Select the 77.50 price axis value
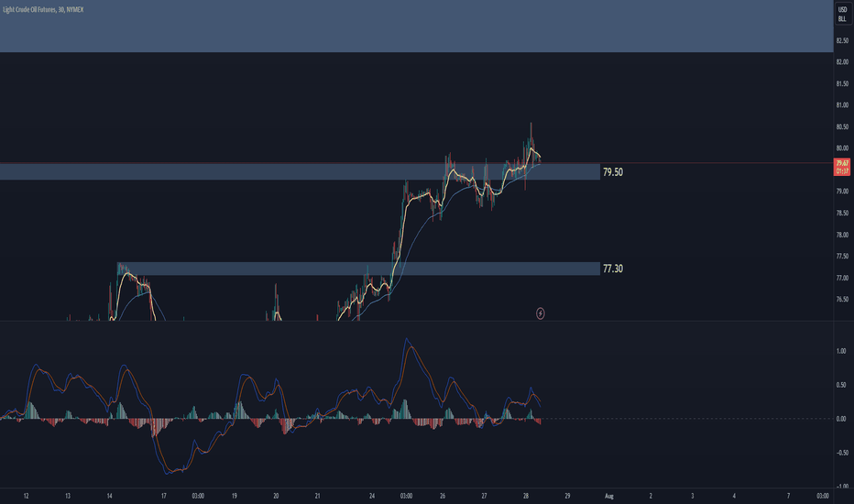The height and width of the screenshot is (504, 854). click(842, 256)
